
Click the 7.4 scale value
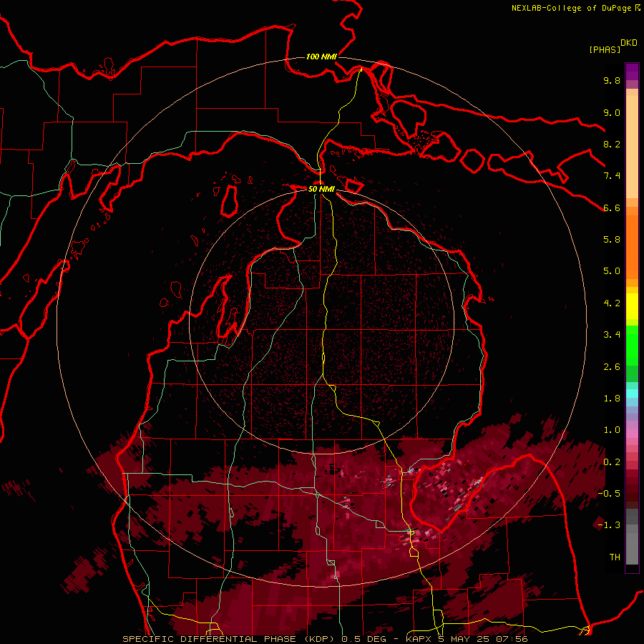612,176
